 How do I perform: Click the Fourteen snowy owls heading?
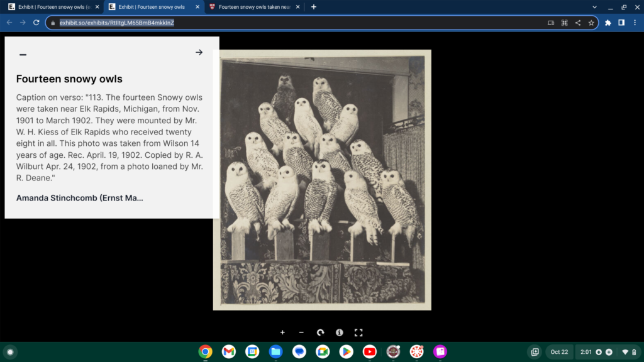tap(69, 79)
